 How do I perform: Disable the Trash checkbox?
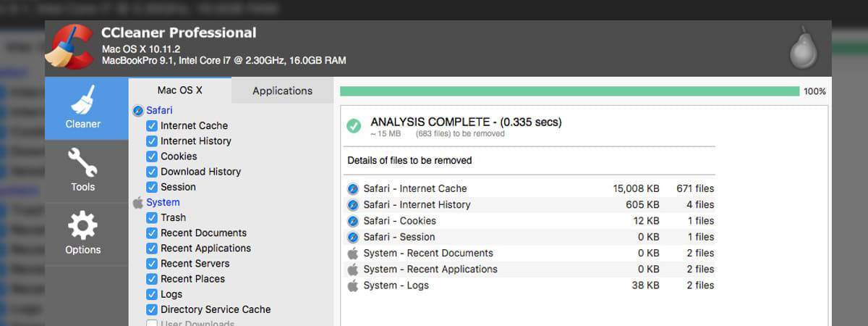point(151,217)
